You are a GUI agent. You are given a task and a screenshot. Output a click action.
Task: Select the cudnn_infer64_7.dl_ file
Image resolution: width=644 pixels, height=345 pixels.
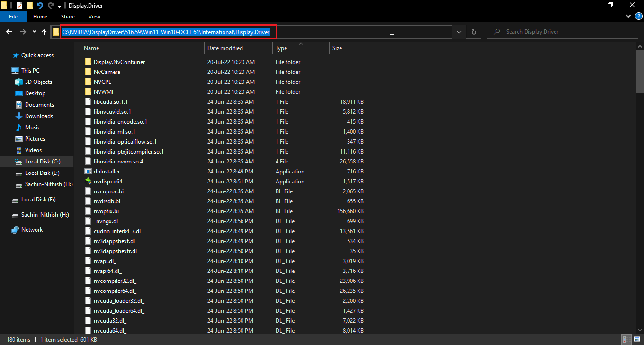[118, 231]
